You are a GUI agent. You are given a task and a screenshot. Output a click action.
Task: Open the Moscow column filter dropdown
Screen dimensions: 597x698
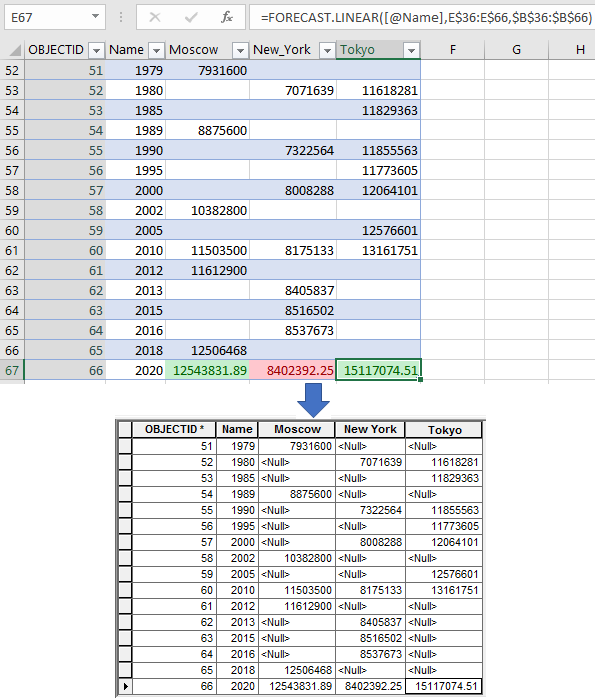(240, 50)
